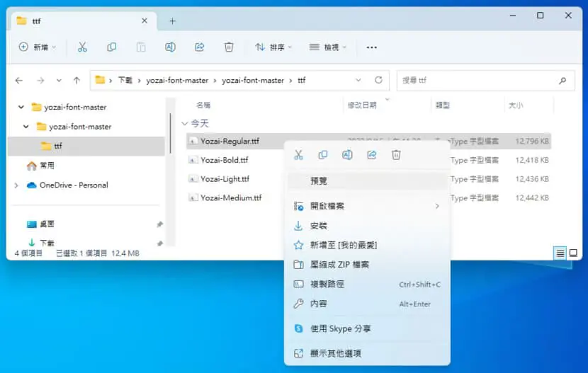Click the toolbar Cut scissors icon
This screenshot has height=373, width=588.
click(x=82, y=47)
